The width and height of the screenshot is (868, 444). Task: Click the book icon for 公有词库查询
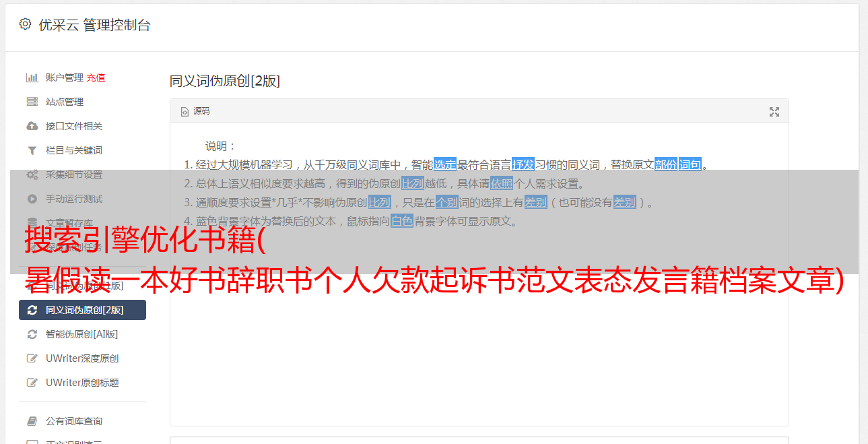pyautogui.click(x=32, y=421)
